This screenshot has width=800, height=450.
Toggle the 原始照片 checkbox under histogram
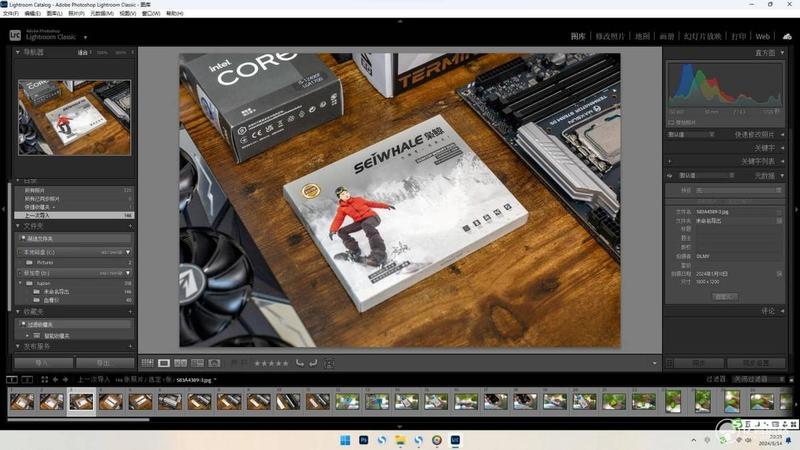point(671,122)
